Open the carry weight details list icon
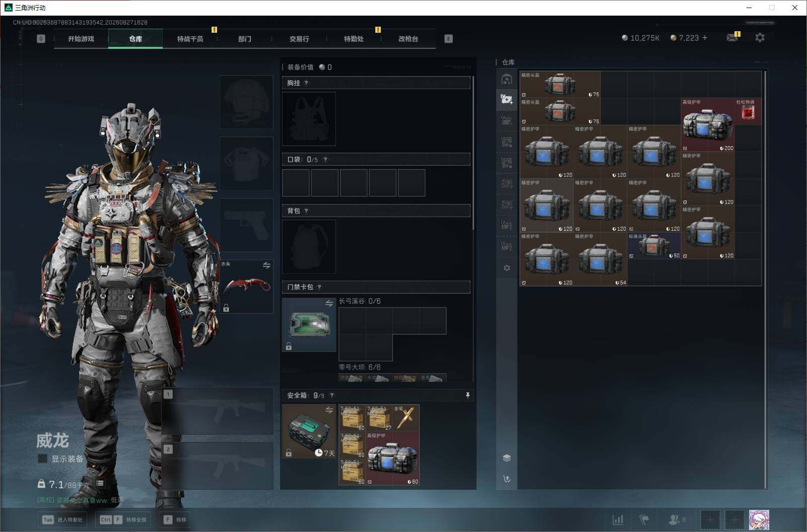This screenshot has width=807, height=532. [x=100, y=483]
